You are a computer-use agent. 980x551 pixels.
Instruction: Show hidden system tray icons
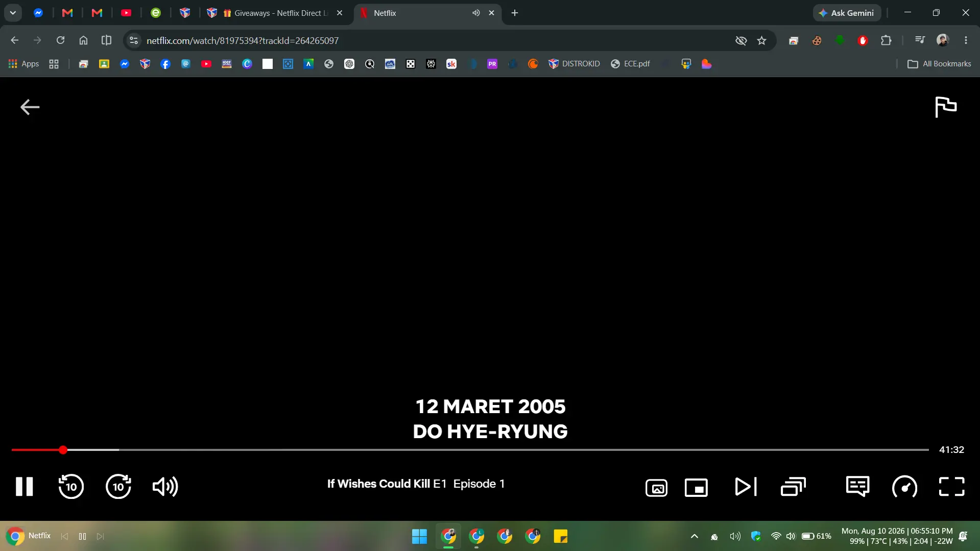tap(694, 536)
